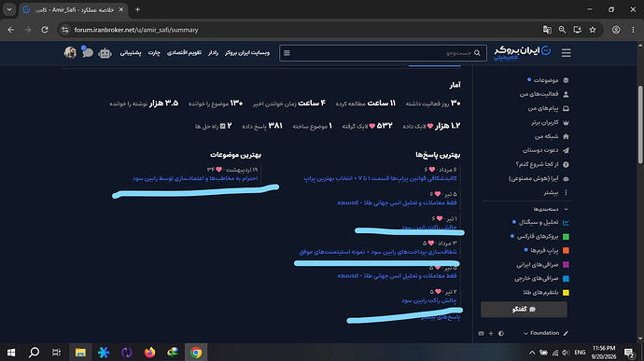The height and width of the screenshot is (361, 644).
Task: Open وبسایت ایران بروکر nav link
Action: 247,53
